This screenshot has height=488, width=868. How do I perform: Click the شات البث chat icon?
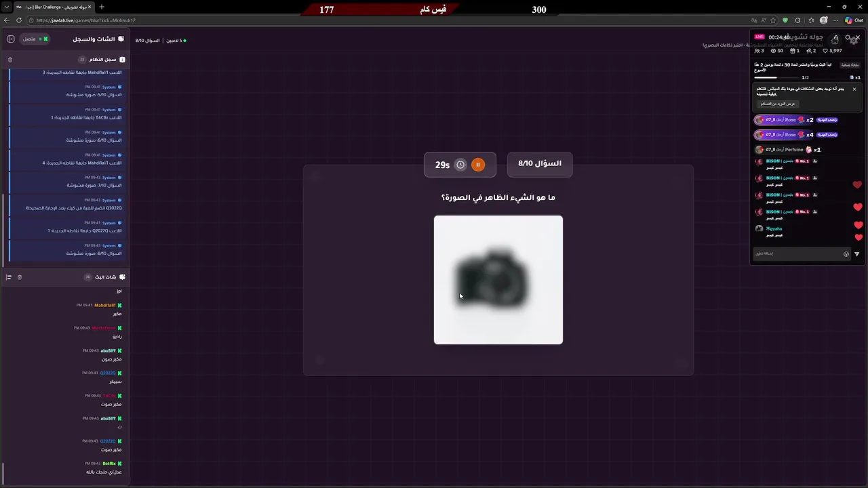pyautogui.click(x=122, y=277)
